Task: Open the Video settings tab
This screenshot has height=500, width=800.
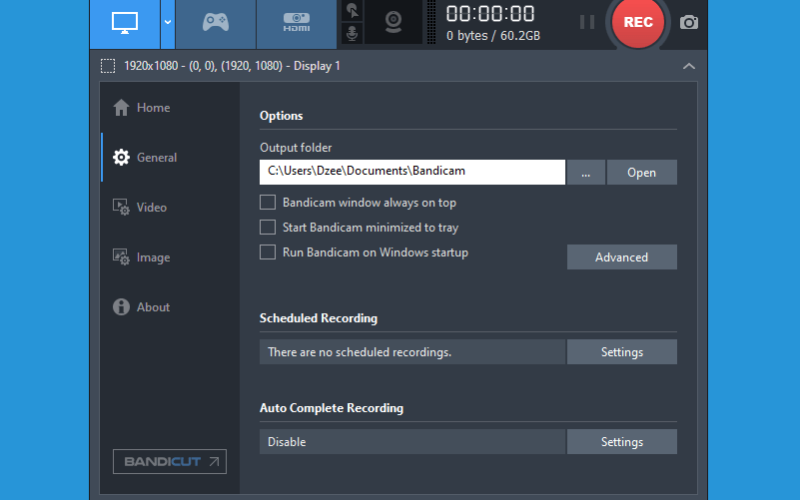Action: click(140, 208)
